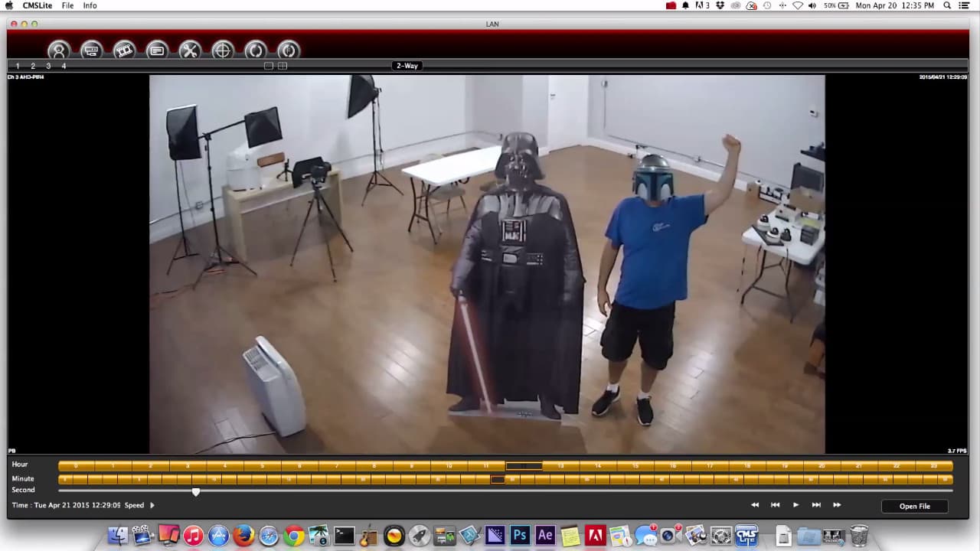Switch to single-view layout icon

click(269, 66)
